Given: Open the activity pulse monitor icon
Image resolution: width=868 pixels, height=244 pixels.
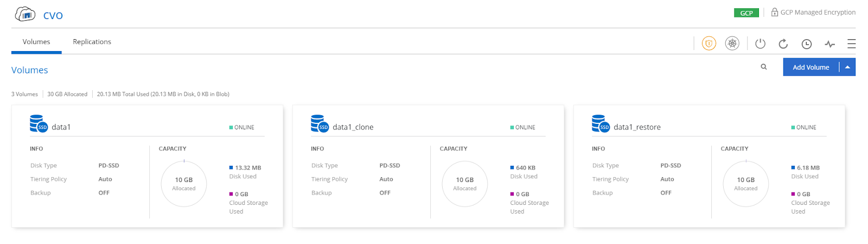Looking at the screenshot, I should coord(829,44).
